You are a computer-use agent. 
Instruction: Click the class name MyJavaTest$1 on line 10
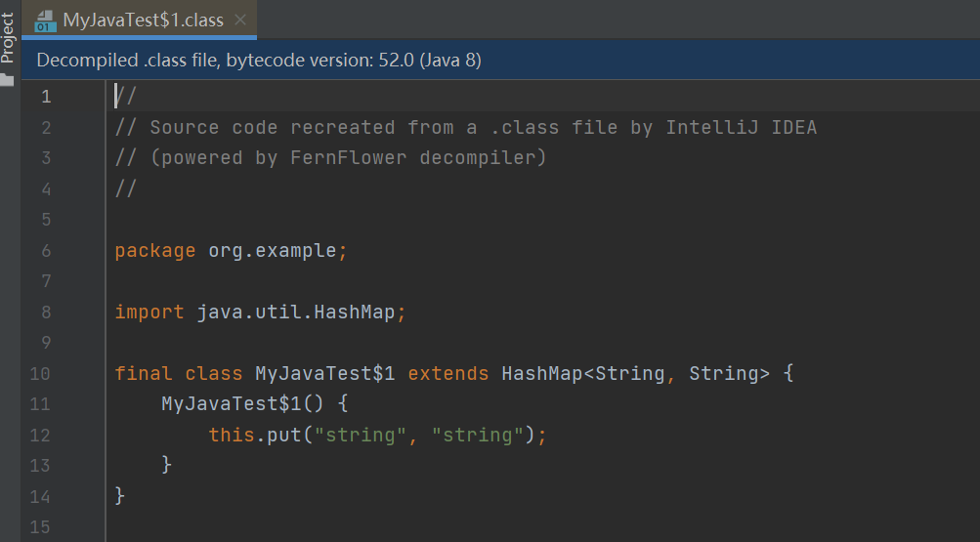click(325, 373)
